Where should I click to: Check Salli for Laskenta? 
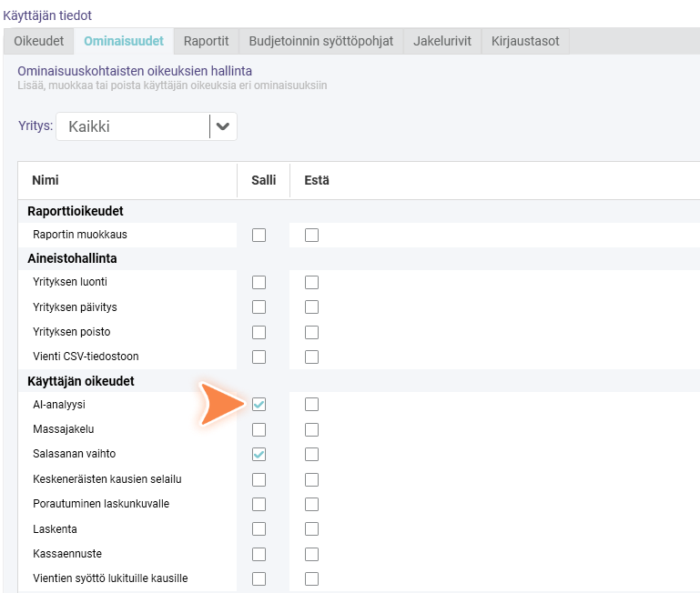coord(259,528)
